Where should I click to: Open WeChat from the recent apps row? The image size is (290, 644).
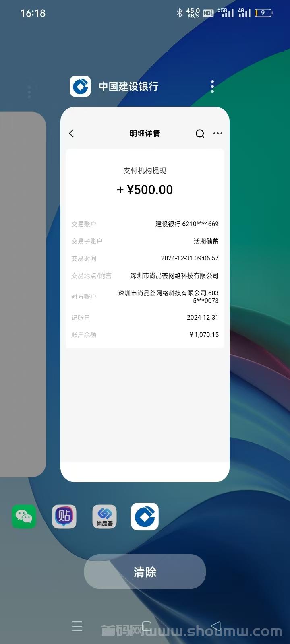click(x=24, y=516)
